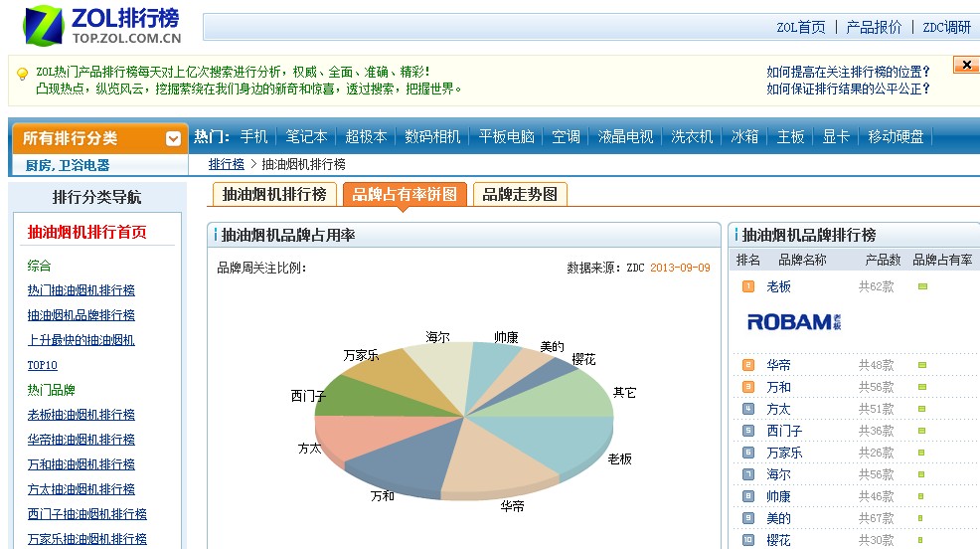980x549 pixels.
Task: Click rank 6 badge next to 万家乐
Action: coord(748,453)
